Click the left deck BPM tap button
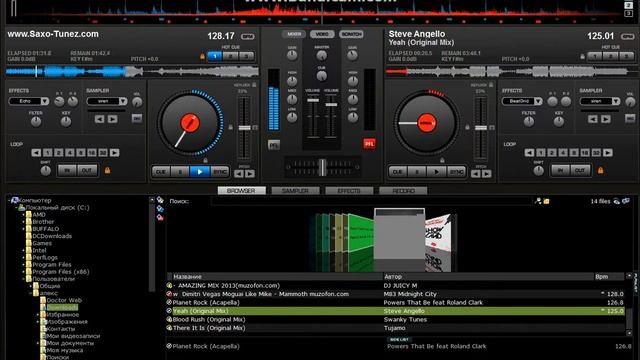Image resolution: width=640 pixels, height=360 pixels. click(x=248, y=37)
